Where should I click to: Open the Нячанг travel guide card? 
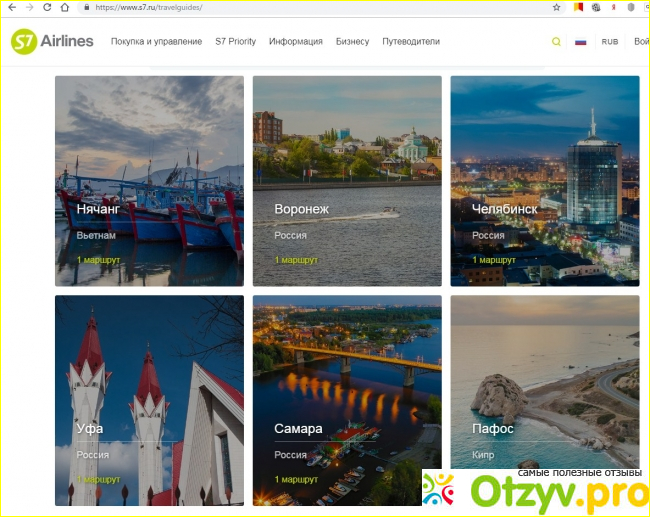pyautogui.click(x=149, y=180)
